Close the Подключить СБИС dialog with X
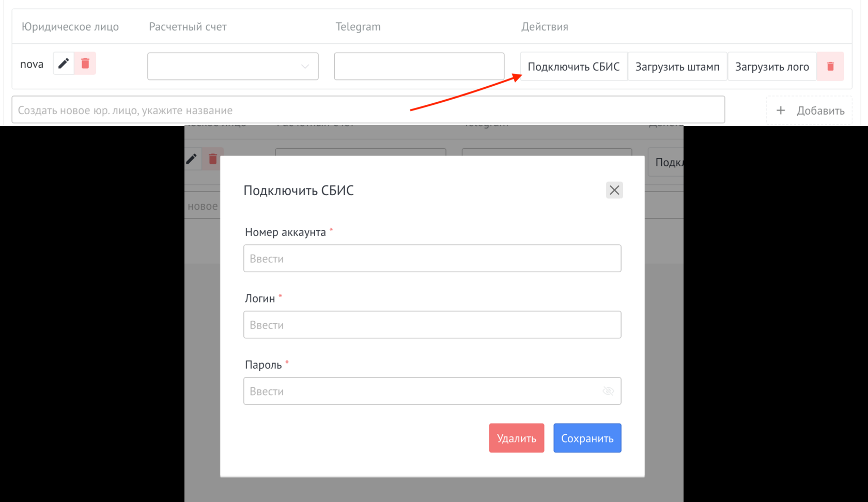The image size is (868, 502). [614, 190]
